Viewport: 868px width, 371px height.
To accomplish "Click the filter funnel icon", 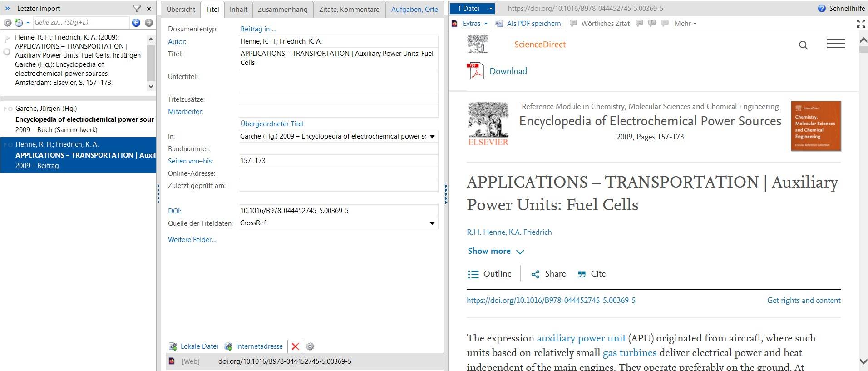I will point(137,9).
